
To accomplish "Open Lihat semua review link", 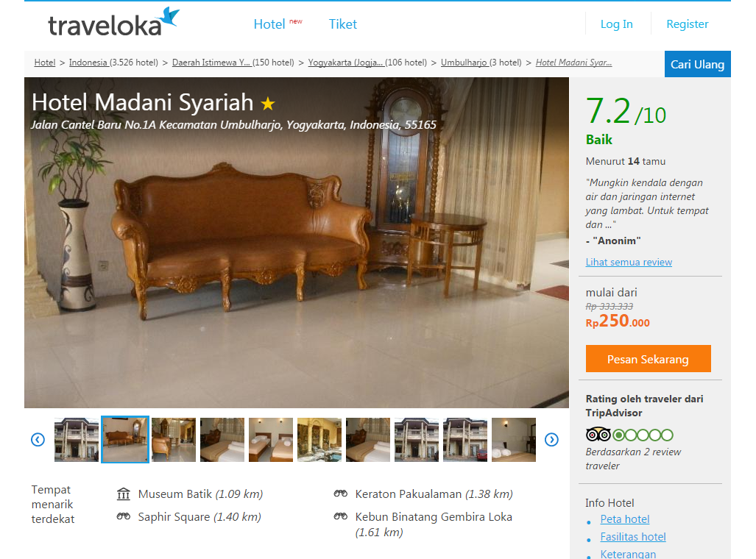I will [x=629, y=262].
